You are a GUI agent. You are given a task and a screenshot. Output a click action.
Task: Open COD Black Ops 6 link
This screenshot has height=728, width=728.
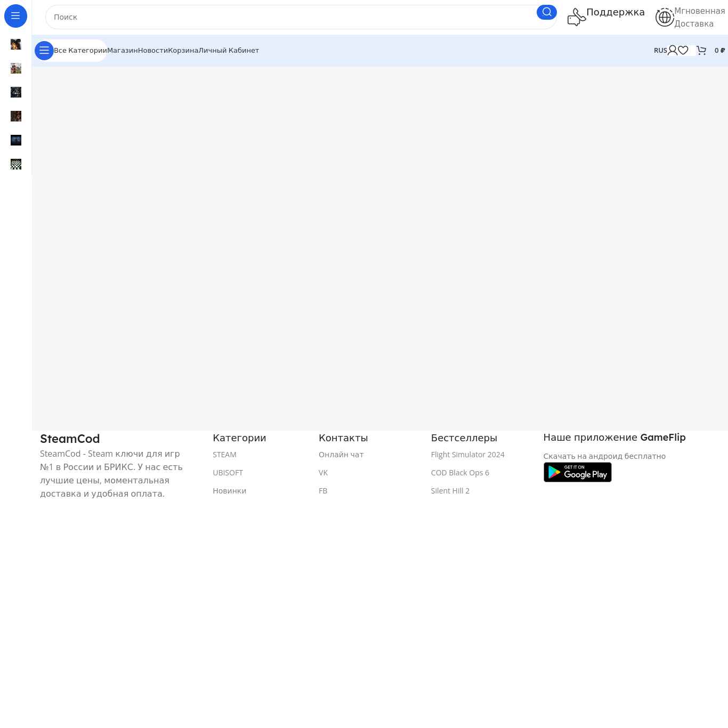pyautogui.click(x=460, y=473)
